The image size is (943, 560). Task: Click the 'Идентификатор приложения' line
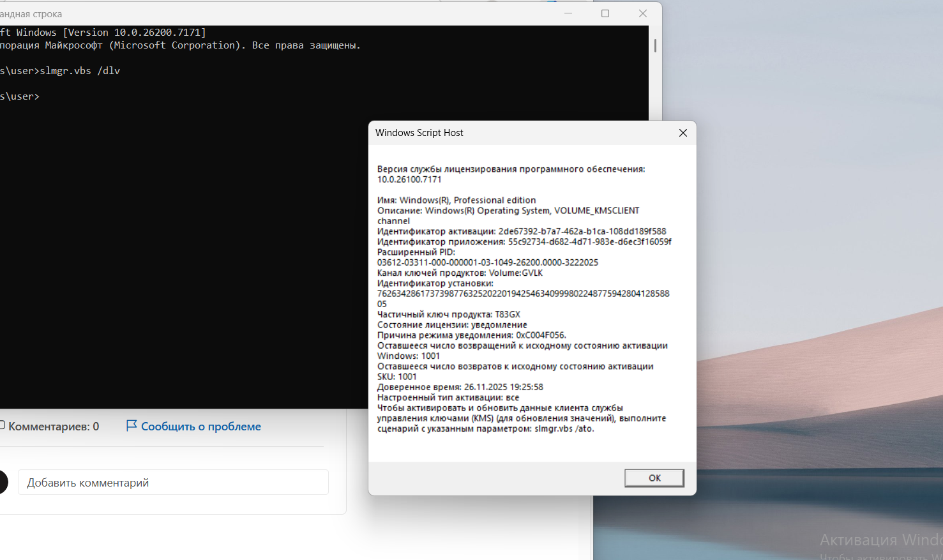click(x=524, y=241)
